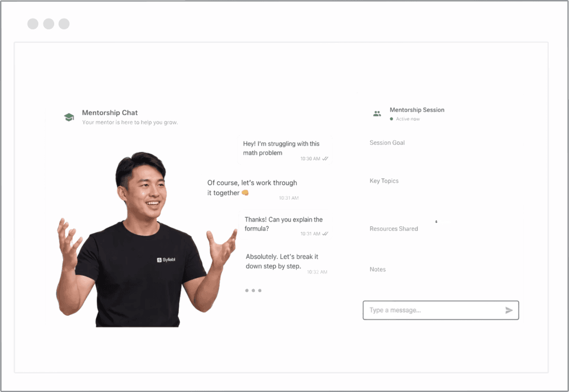Select the "Of course, let's work through it together" message

point(253,190)
